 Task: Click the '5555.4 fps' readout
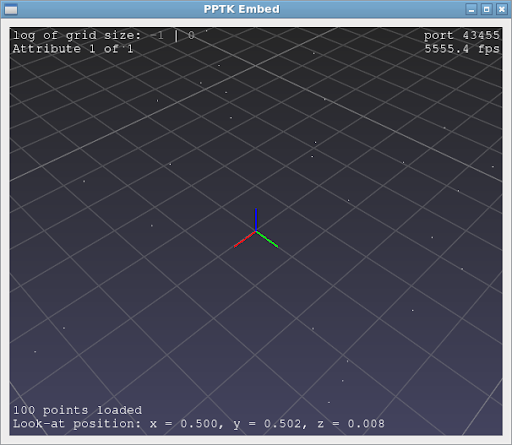pyautogui.click(x=462, y=49)
